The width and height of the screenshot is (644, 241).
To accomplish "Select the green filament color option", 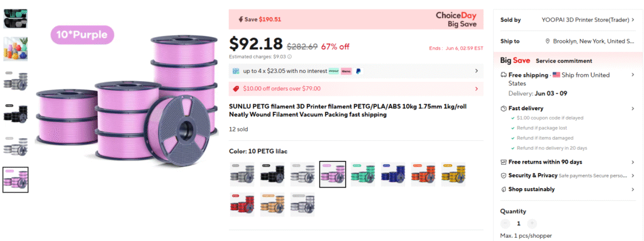I will click(363, 174).
